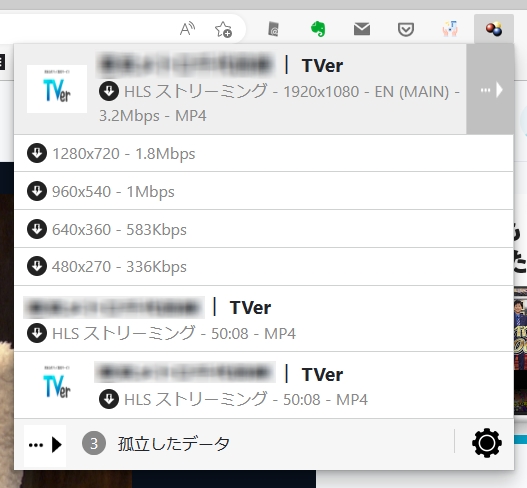The height and width of the screenshot is (488, 527).
Task: Open the Video DownloadHelper extension icon
Action: 493,29
